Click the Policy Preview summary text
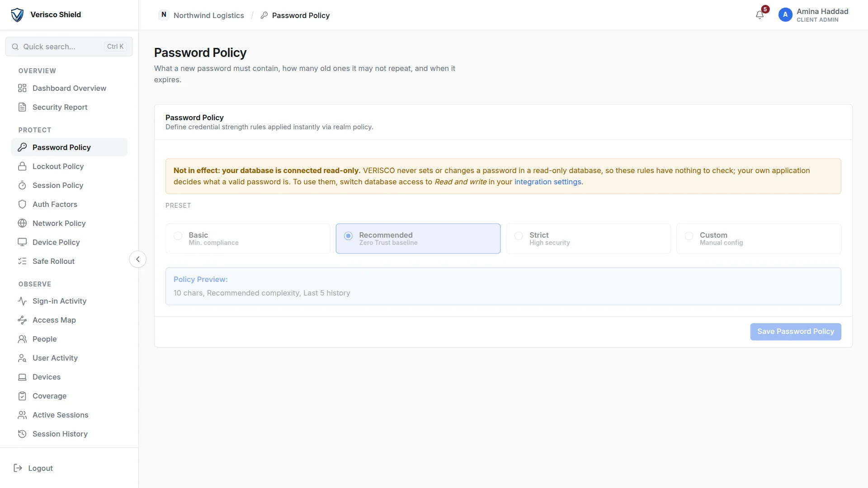Viewport: 868px width, 488px height. pyautogui.click(x=262, y=293)
